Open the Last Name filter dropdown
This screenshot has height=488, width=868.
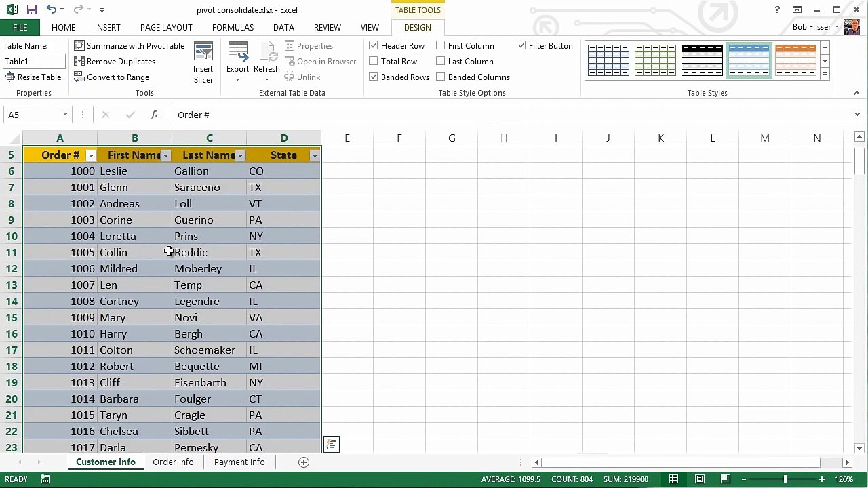(x=240, y=155)
